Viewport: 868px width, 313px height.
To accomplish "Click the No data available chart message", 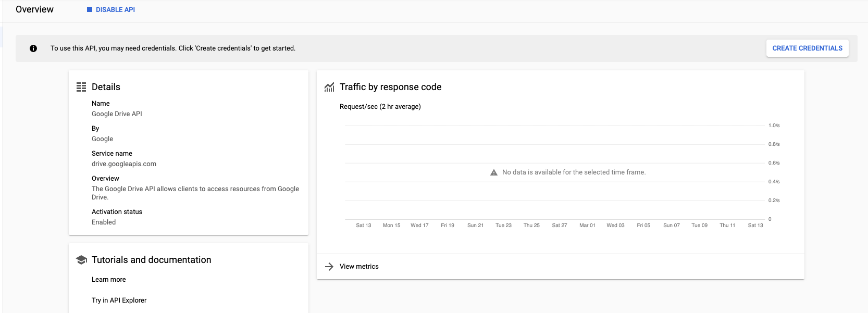I will (574, 172).
